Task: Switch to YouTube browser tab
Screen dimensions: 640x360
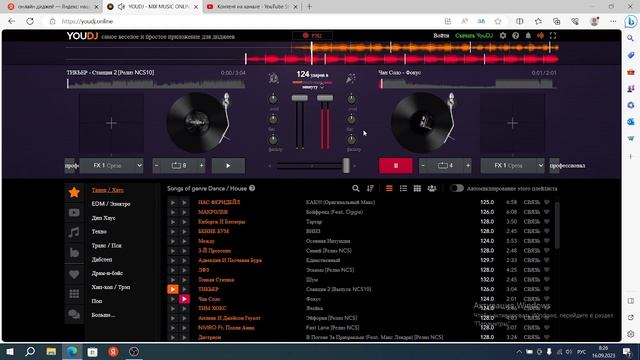Action: 252,7
